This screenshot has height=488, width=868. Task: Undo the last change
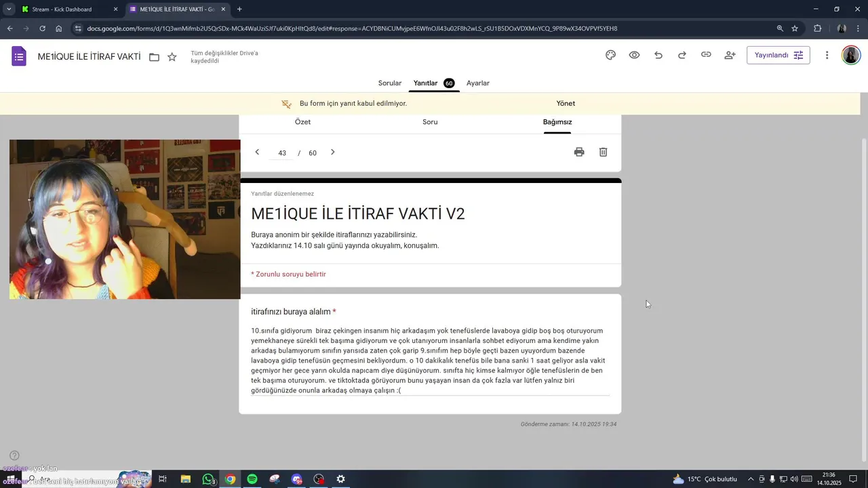click(x=658, y=55)
